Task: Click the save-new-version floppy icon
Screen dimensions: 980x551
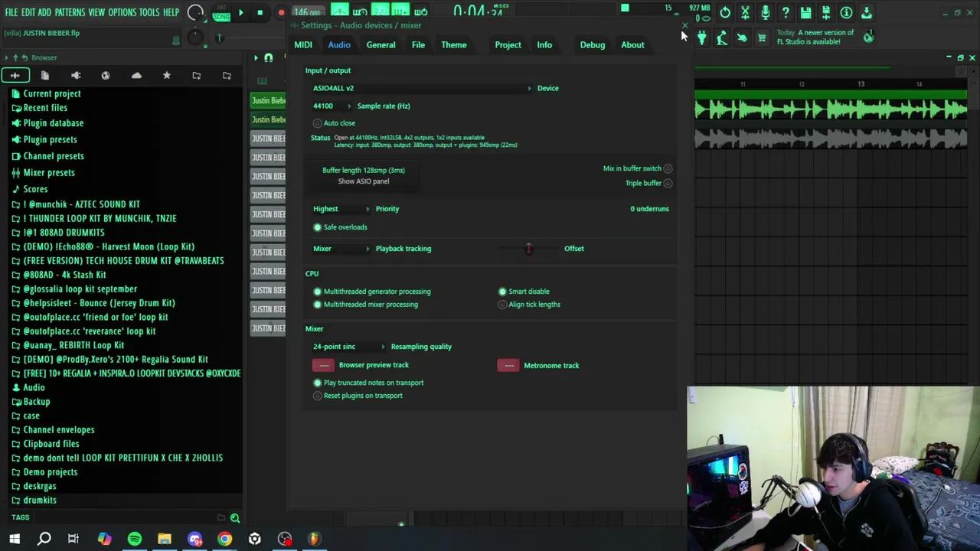Action: click(x=826, y=12)
